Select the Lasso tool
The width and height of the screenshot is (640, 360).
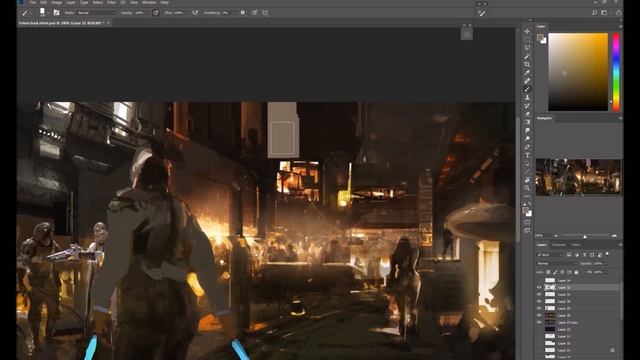coord(527,48)
